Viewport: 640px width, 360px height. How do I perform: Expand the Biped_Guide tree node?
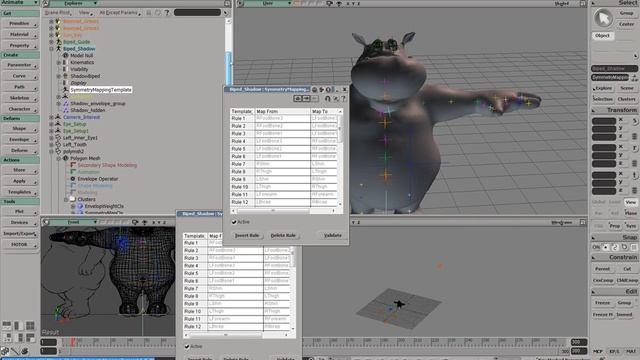click(51, 42)
